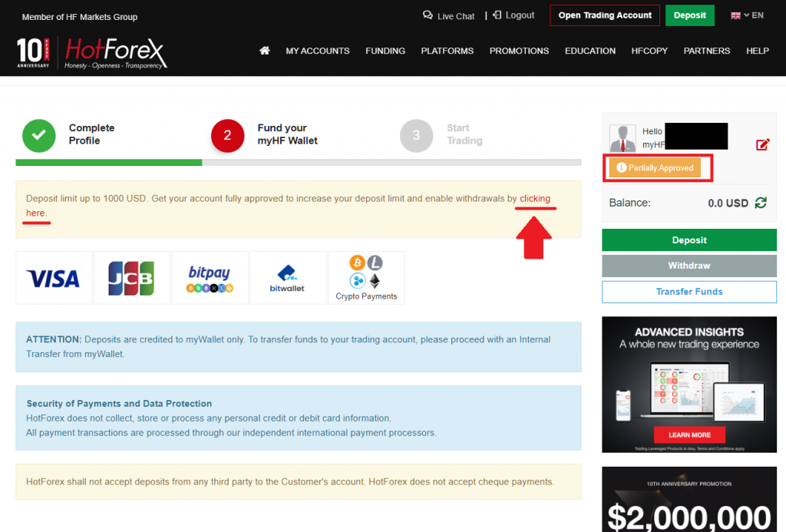Click step 3 Start Trading circle

416,135
